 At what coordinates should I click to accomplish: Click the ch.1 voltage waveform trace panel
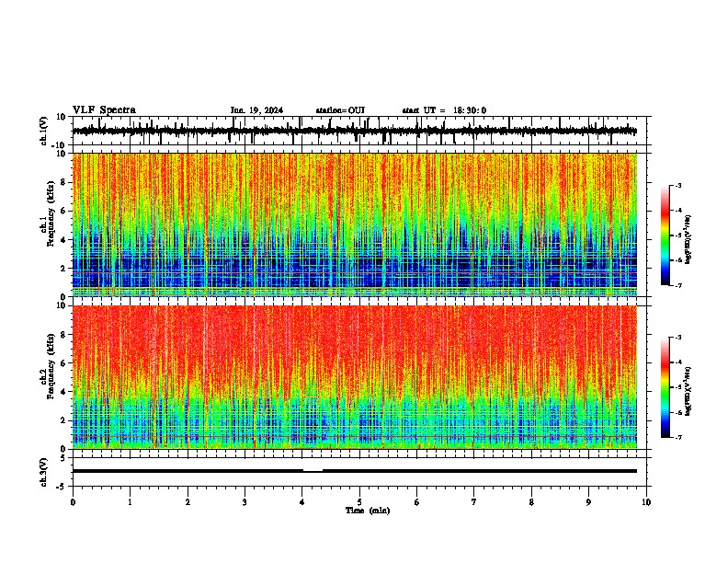click(x=359, y=131)
